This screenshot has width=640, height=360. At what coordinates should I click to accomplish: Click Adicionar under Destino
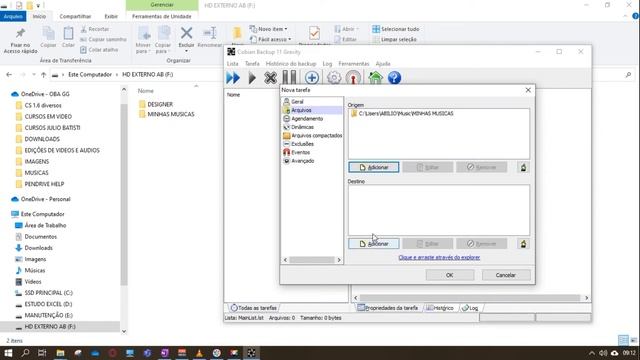pyautogui.click(x=373, y=244)
